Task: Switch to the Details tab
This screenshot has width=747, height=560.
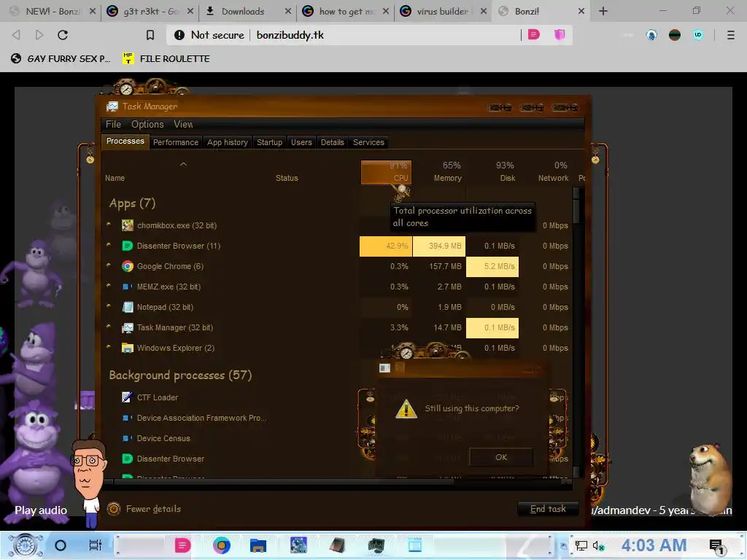Action: [x=332, y=142]
